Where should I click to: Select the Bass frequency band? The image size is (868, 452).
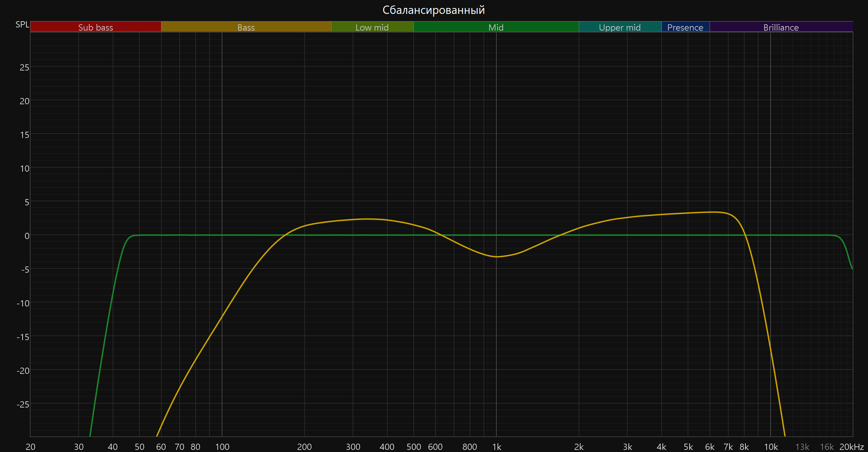pyautogui.click(x=246, y=27)
